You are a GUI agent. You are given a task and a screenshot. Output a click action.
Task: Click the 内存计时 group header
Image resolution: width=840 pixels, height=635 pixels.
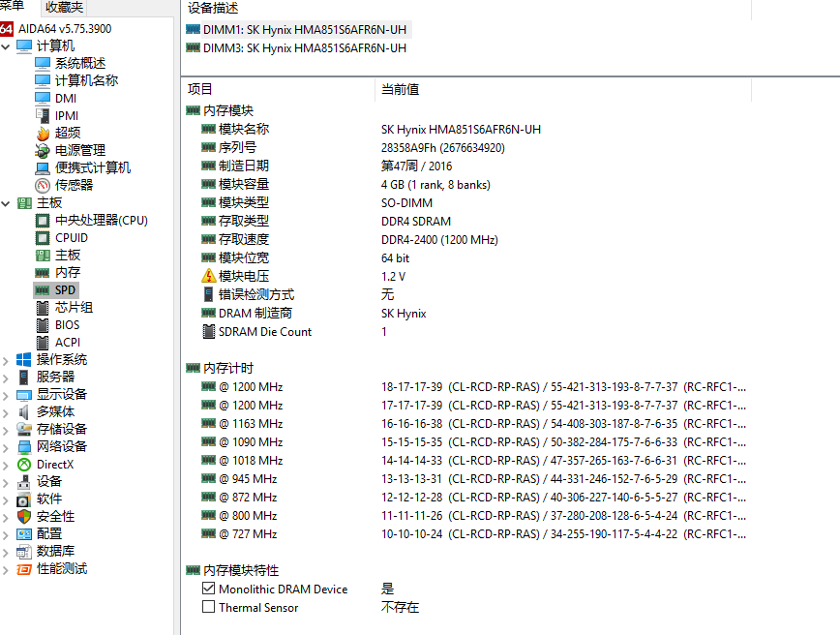(228, 368)
